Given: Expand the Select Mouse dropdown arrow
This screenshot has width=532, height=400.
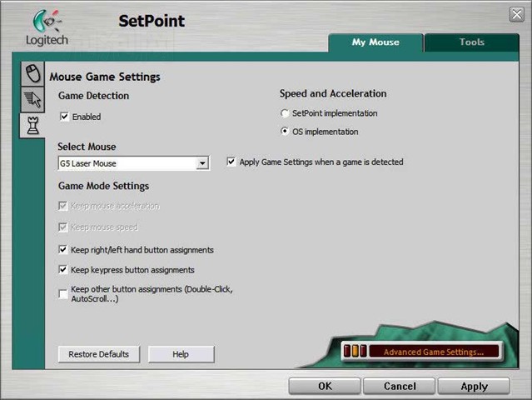Looking at the screenshot, I should [x=202, y=163].
